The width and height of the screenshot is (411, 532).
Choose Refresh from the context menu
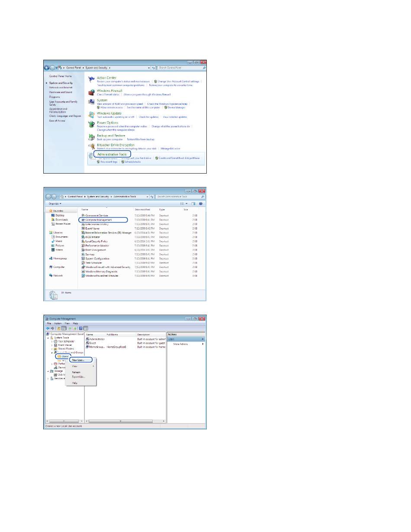pos(76,372)
